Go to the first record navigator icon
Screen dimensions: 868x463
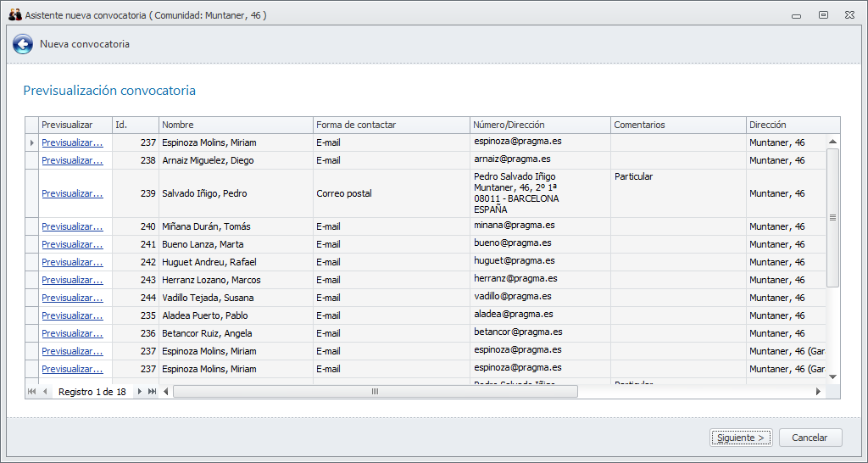point(31,392)
